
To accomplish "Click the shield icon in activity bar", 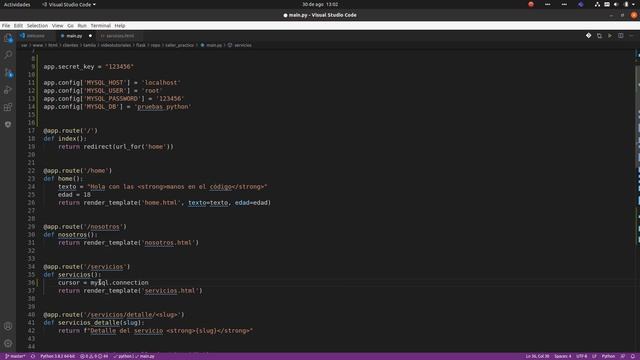I will (8, 124).
